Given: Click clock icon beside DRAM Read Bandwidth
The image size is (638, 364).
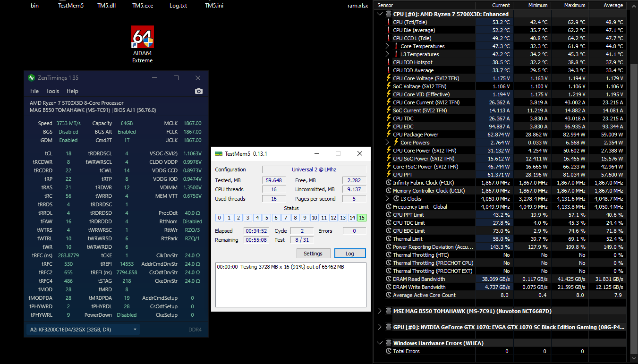Looking at the screenshot, I should [389, 279].
